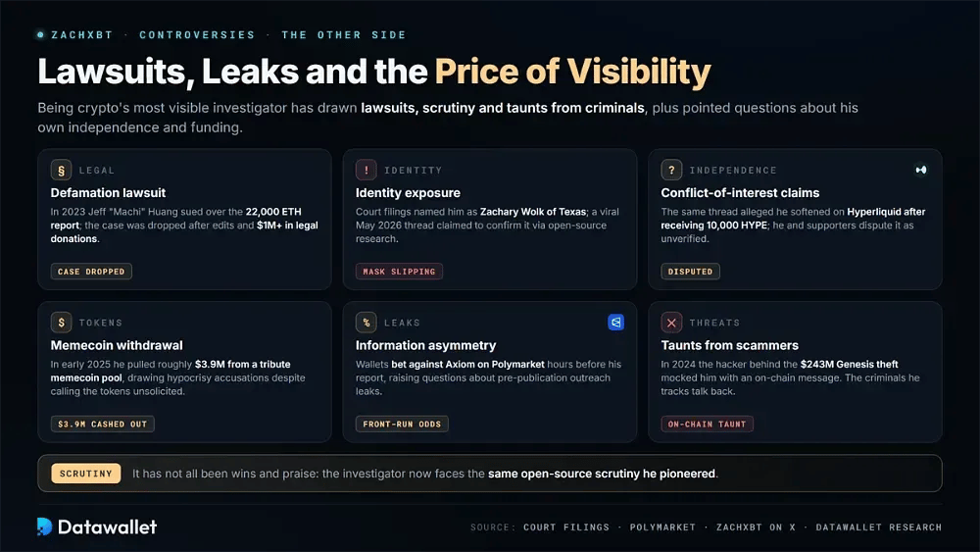
Task: Click the Tokens dollar sign icon
Action: 61,323
